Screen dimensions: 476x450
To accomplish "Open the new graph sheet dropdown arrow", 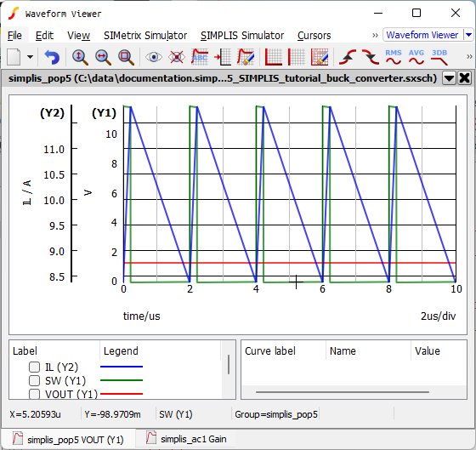I will (30, 57).
